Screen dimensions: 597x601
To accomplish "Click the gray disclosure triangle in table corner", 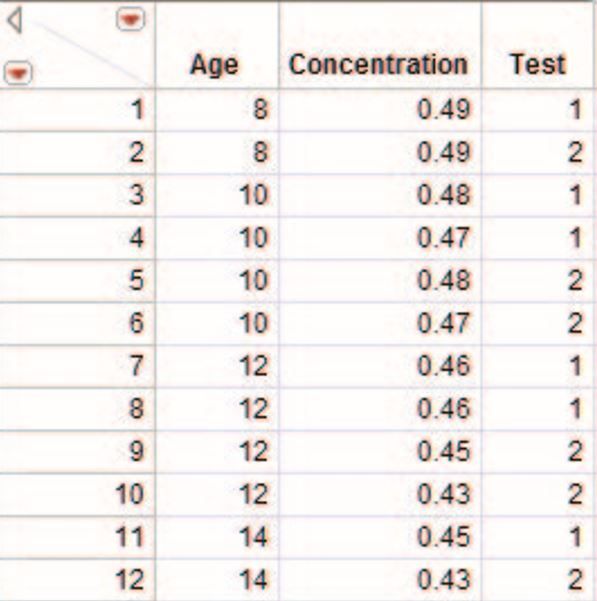I will (x=15, y=21).
